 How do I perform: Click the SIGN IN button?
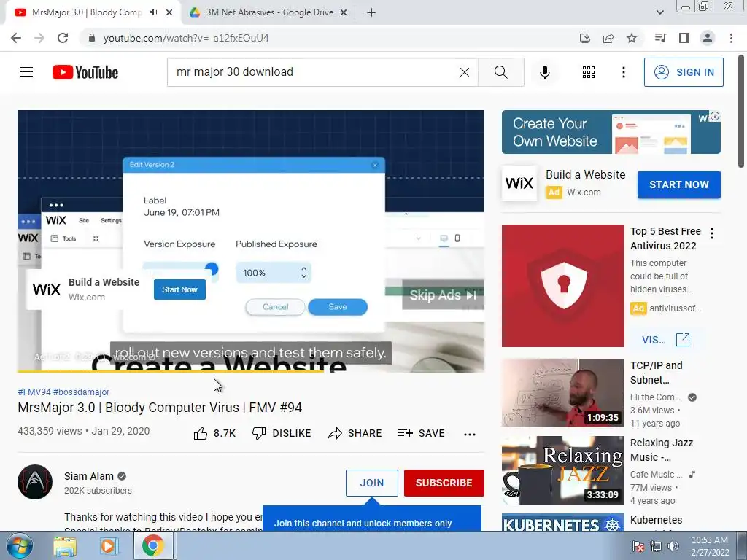tap(684, 72)
